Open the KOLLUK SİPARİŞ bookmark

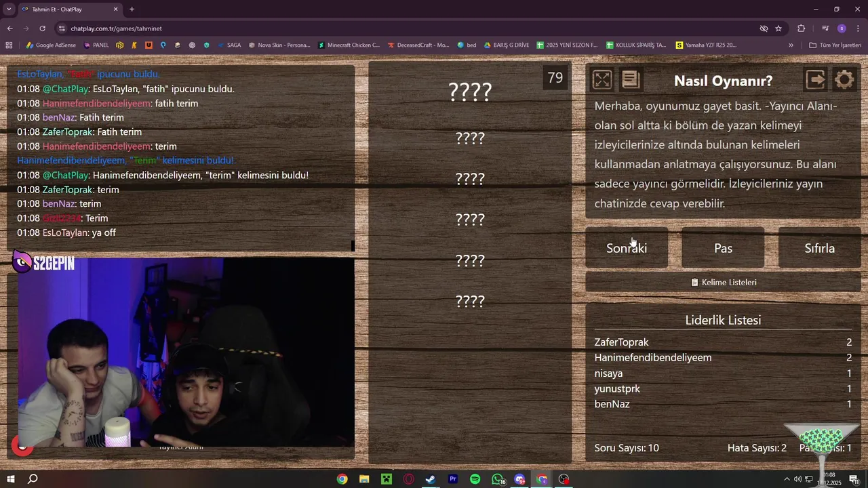(x=637, y=45)
